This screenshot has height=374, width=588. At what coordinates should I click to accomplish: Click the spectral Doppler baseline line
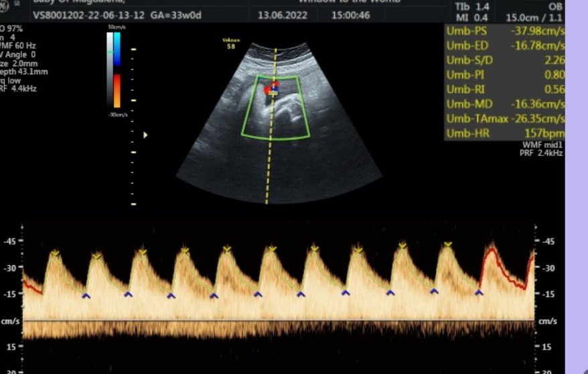[x=279, y=320]
